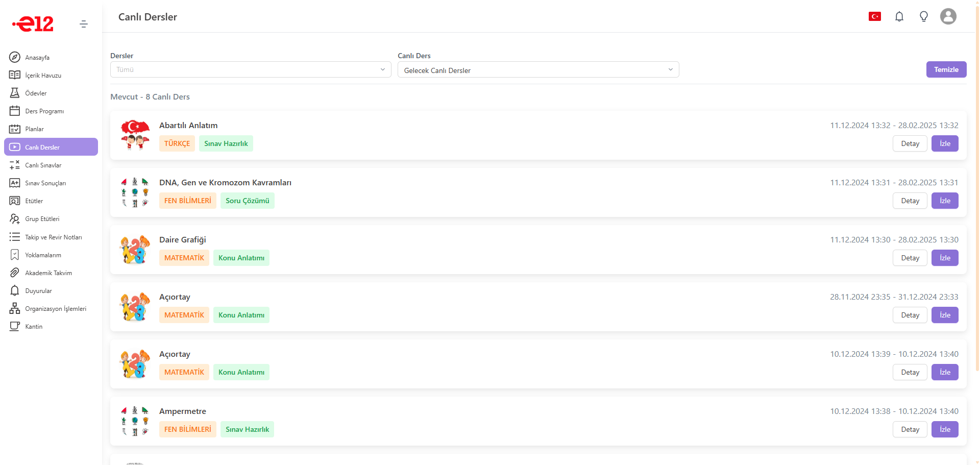The width and height of the screenshot is (980, 465).
Task: Click Detay for Abartılı Anlatım lesson
Action: point(910,144)
